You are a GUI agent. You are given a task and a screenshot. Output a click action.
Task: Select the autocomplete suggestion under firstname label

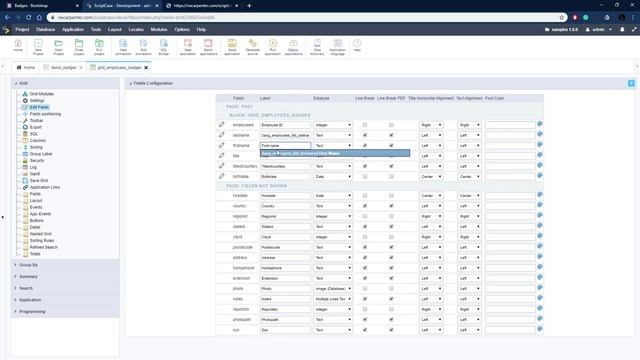point(335,153)
